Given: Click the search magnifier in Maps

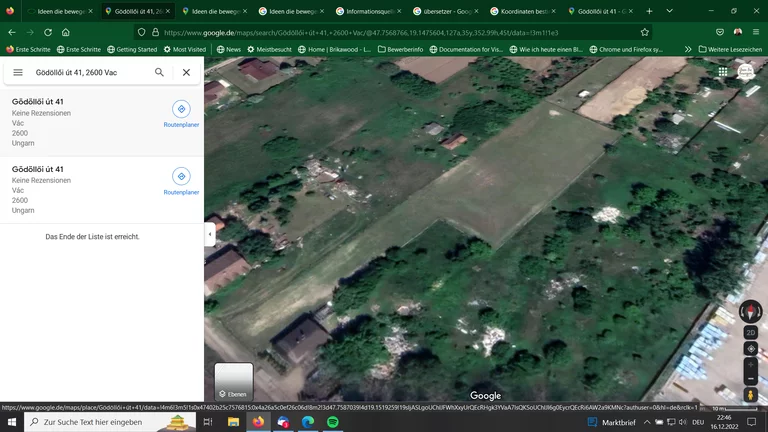Looking at the screenshot, I should click(159, 72).
